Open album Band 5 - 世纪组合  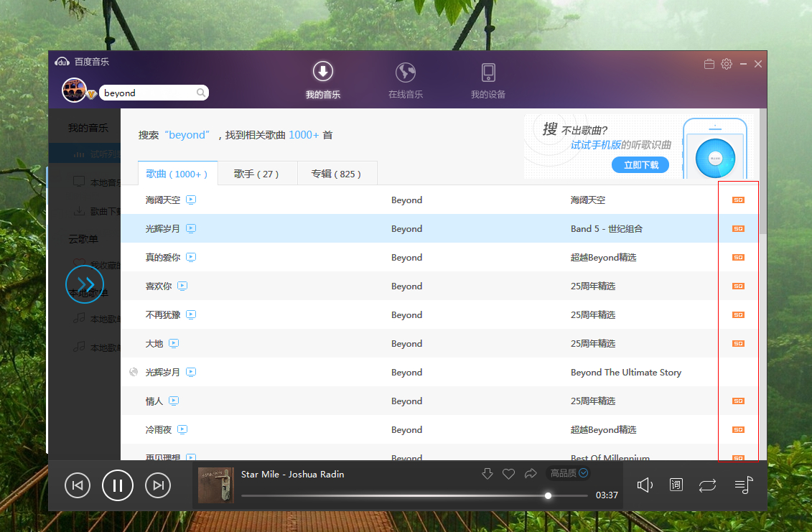coord(607,228)
